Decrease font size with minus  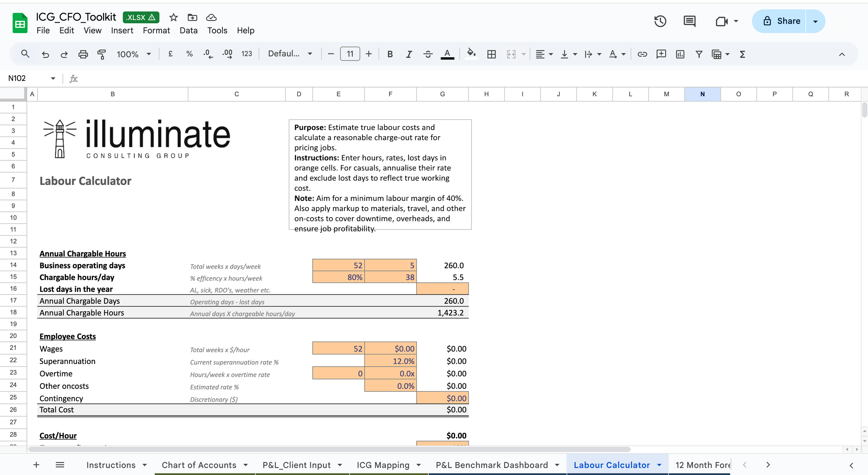(331, 54)
